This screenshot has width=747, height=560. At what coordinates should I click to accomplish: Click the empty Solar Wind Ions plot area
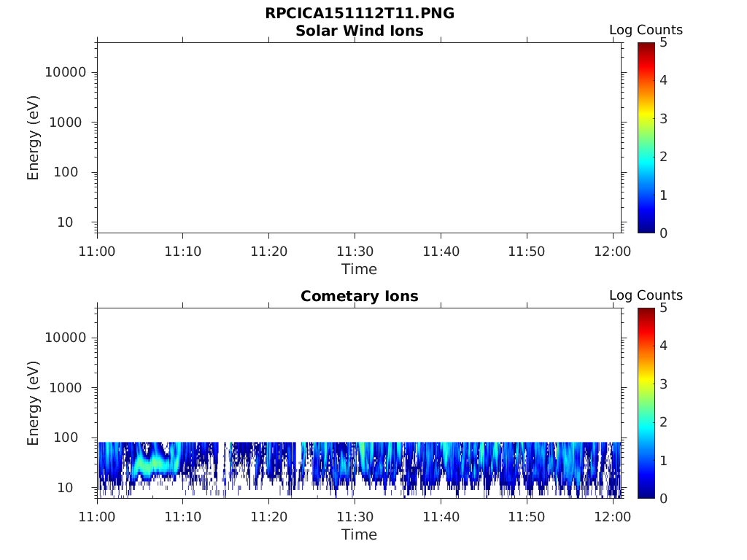[360, 138]
